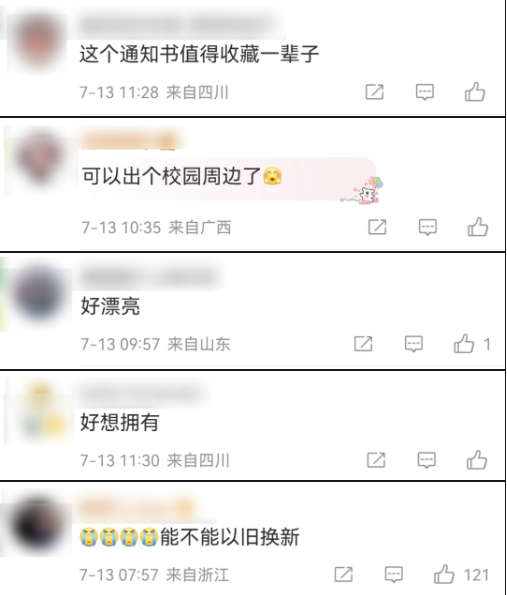Reply to the 好想拥有 comment
507x595 pixels.
pos(427,460)
